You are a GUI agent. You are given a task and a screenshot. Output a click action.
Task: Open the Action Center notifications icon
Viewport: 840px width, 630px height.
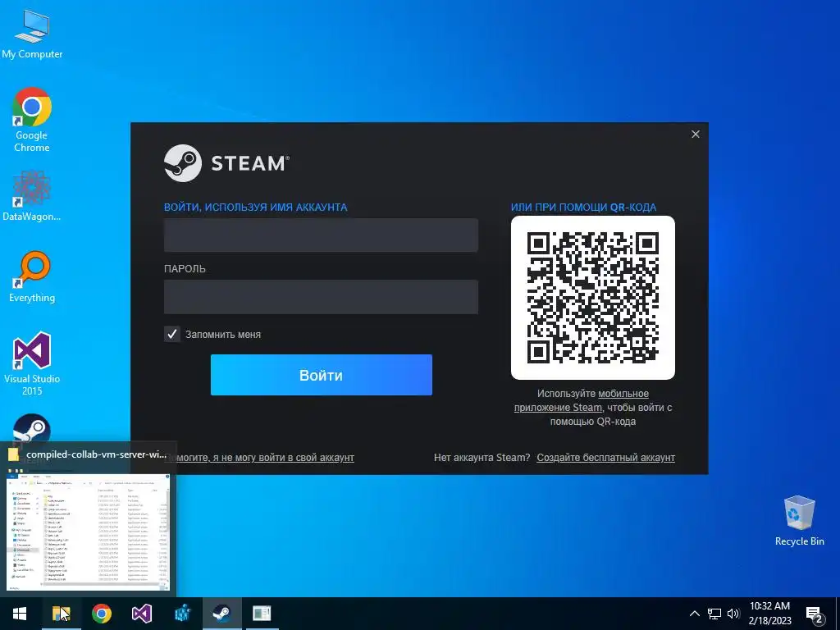coord(815,614)
